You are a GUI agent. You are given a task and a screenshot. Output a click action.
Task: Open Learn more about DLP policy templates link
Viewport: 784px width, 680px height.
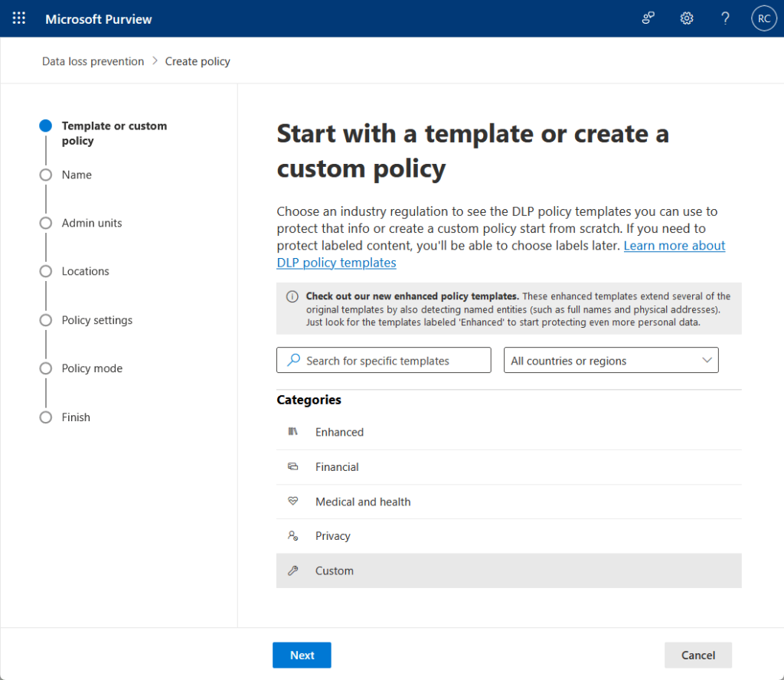pos(674,246)
